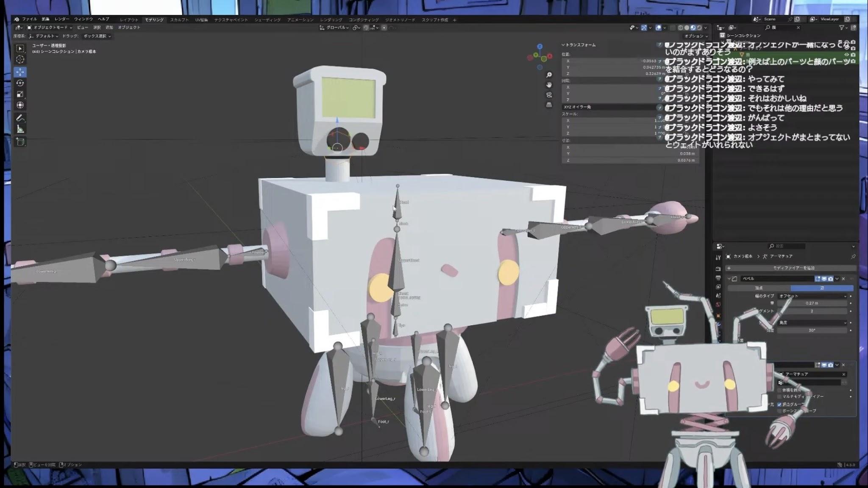Select the 辺 bevel mode button

point(822,288)
